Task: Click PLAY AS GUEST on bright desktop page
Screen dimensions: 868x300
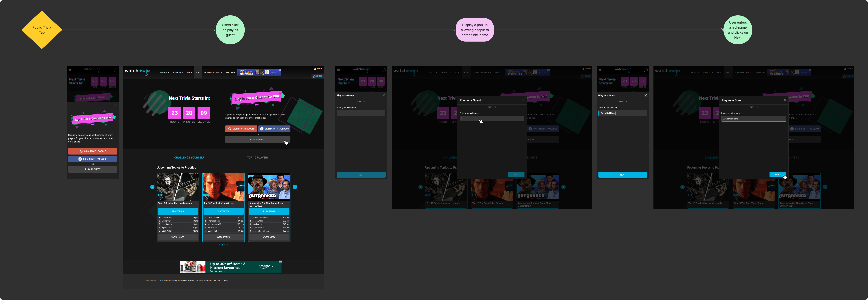Action: point(258,139)
